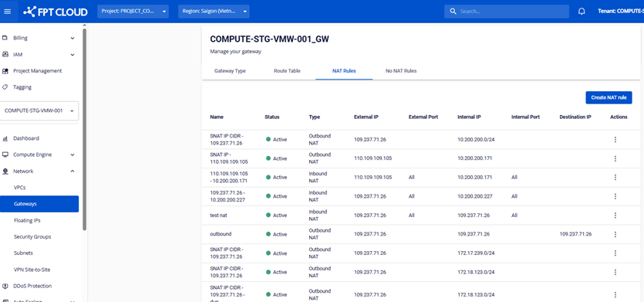This screenshot has height=302, width=644.
Task: Click the Dashboard chart icon
Action: pos(5,138)
